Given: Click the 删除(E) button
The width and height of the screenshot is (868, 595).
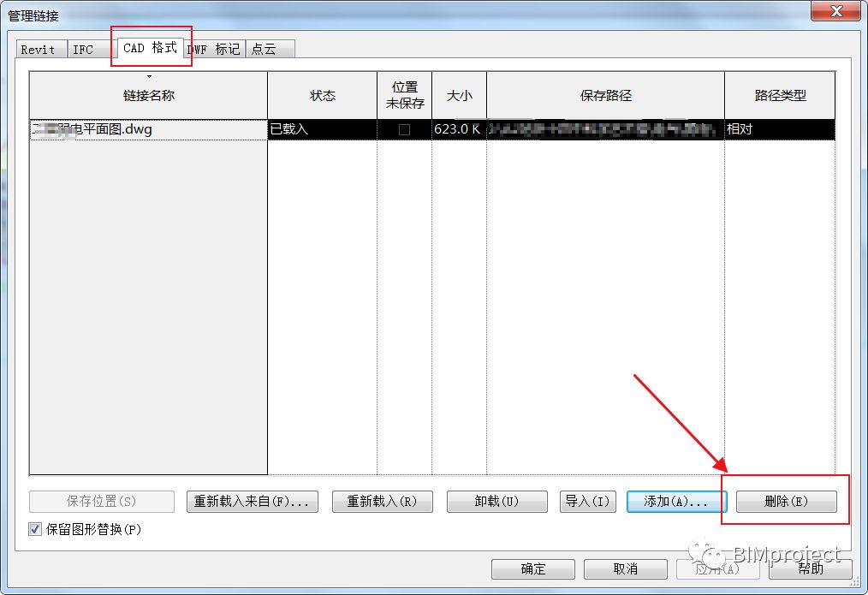Looking at the screenshot, I should tap(786, 502).
